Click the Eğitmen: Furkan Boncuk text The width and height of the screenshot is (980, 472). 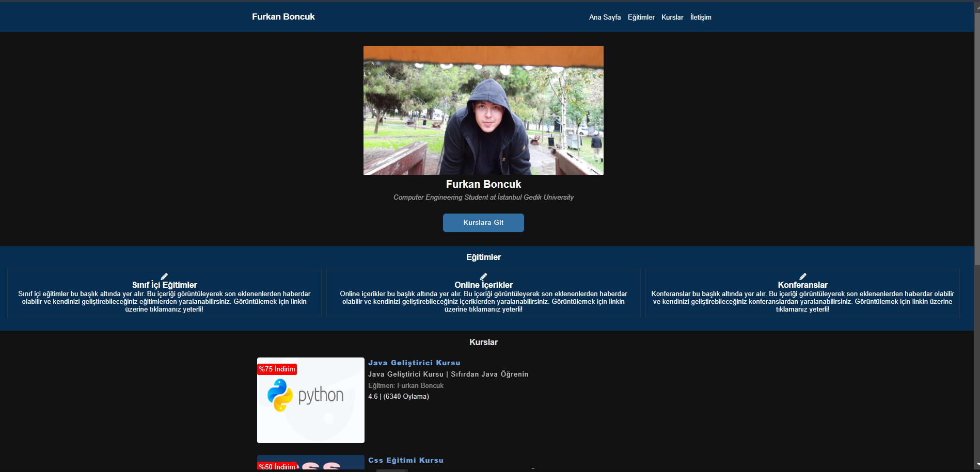[406, 385]
